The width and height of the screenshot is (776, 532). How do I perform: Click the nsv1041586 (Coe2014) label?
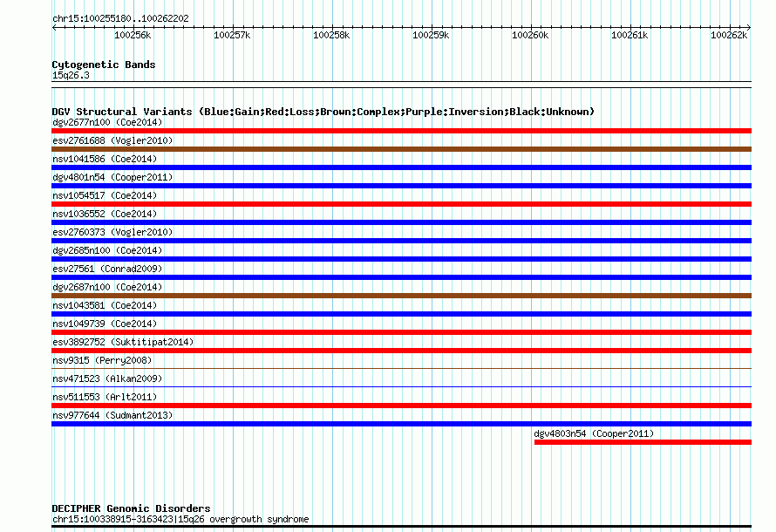click(105, 159)
